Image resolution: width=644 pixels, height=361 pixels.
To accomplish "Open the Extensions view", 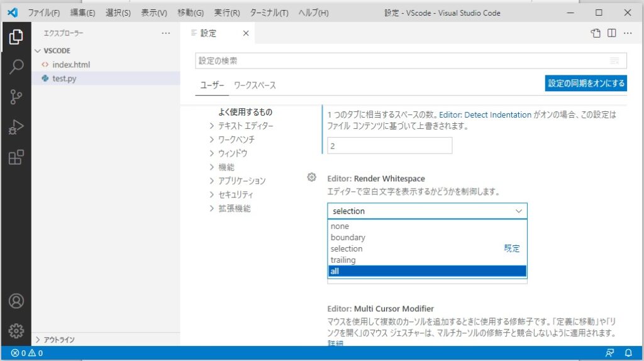I will click(x=16, y=157).
